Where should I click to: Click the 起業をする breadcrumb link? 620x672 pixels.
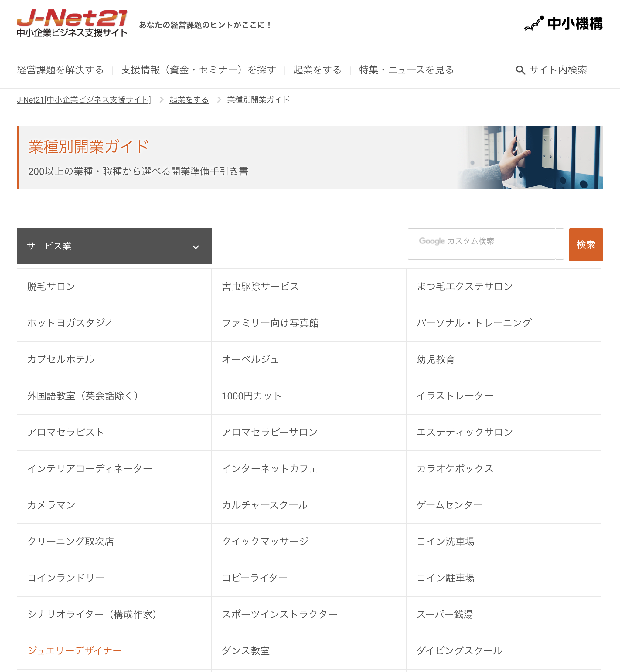coord(189,100)
